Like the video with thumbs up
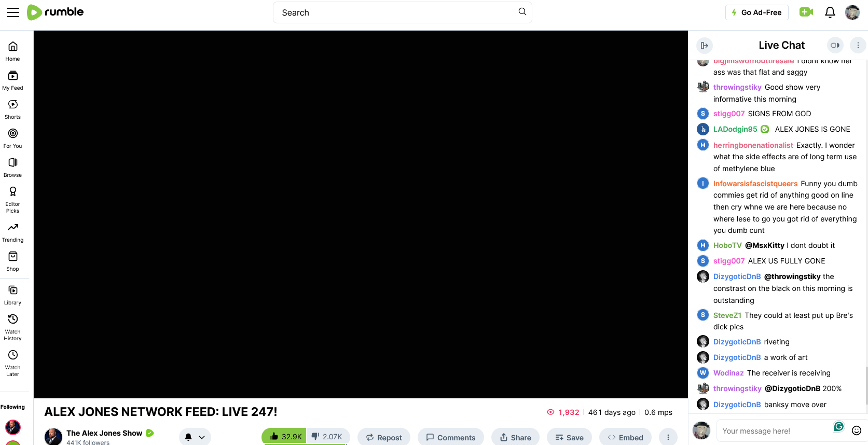 point(284,437)
